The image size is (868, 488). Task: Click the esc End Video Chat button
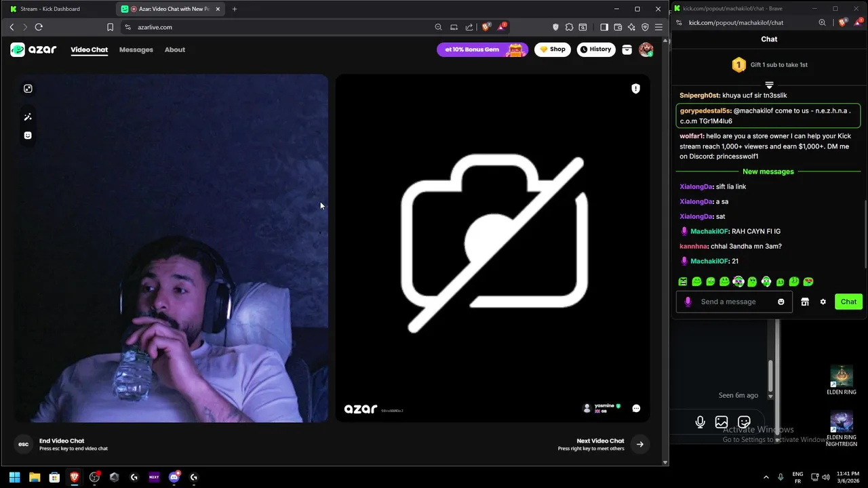tap(24, 444)
